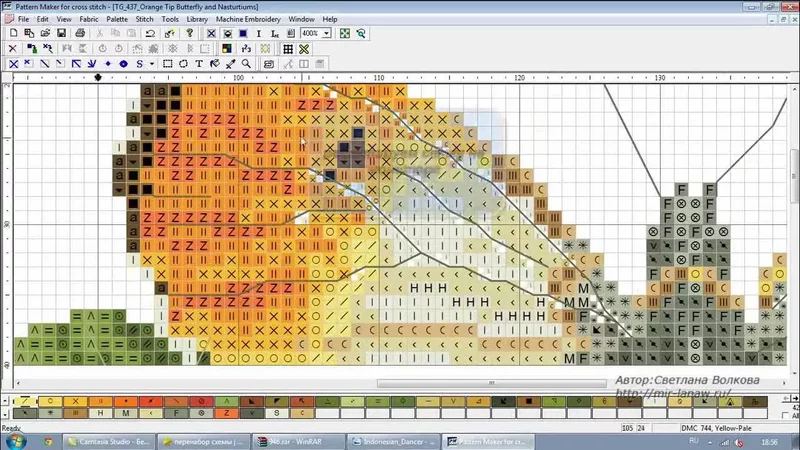
Task: Click the palette scroll down arrow at left
Action: [x=6, y=413]
